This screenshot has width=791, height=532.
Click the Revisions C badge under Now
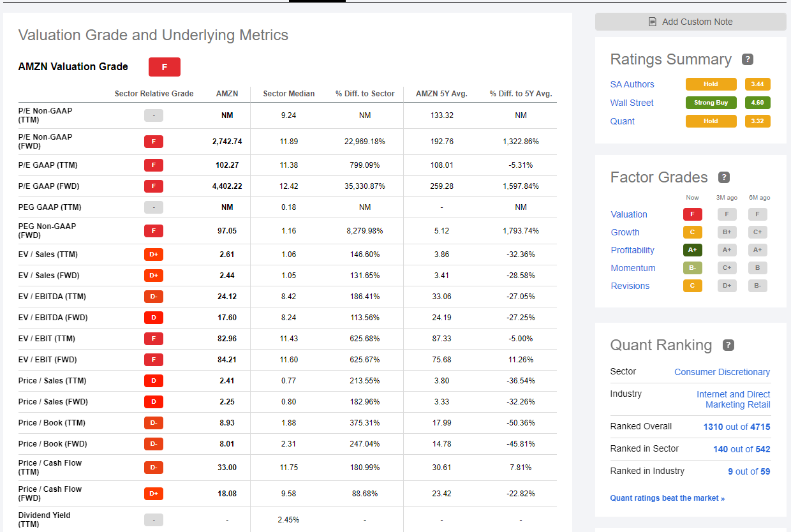(x=693, y=286)
